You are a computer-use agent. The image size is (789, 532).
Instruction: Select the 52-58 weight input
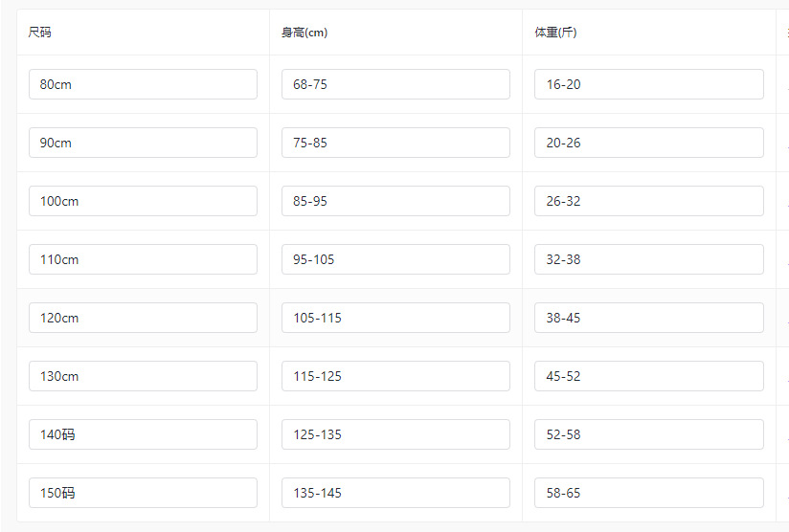click(x=648, y=434)
